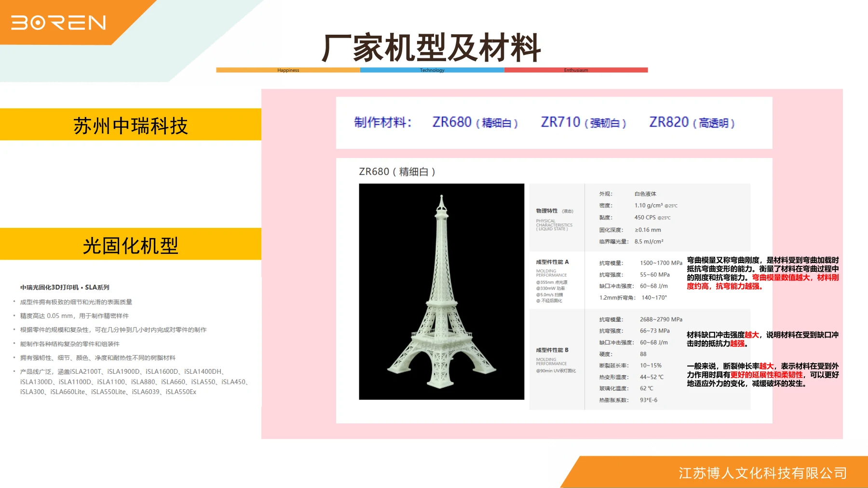This screenshot has width=868, height=488.
Task: Select the slide title 厂家机型及材料
Action: (x=432, y=48)
